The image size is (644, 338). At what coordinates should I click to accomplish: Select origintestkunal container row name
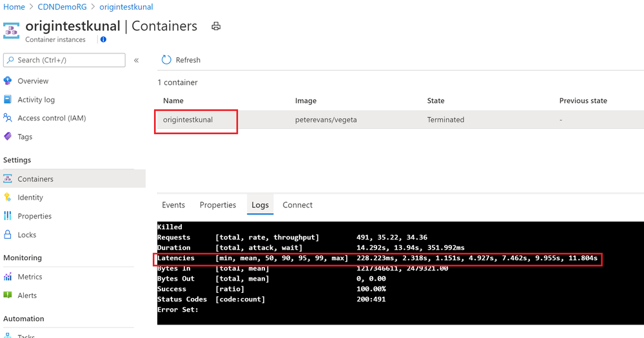(188, 120)
